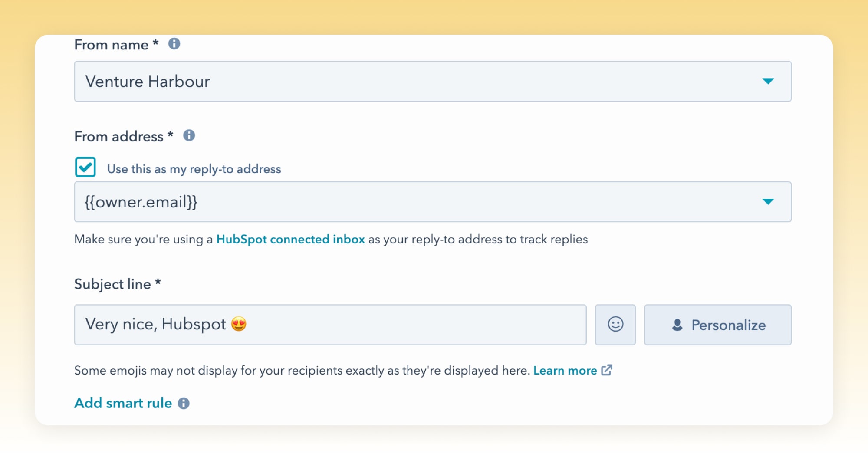868x460 pixels.
Task: Uncheck Use this as my reply-to address
Action: click(85, 167)
